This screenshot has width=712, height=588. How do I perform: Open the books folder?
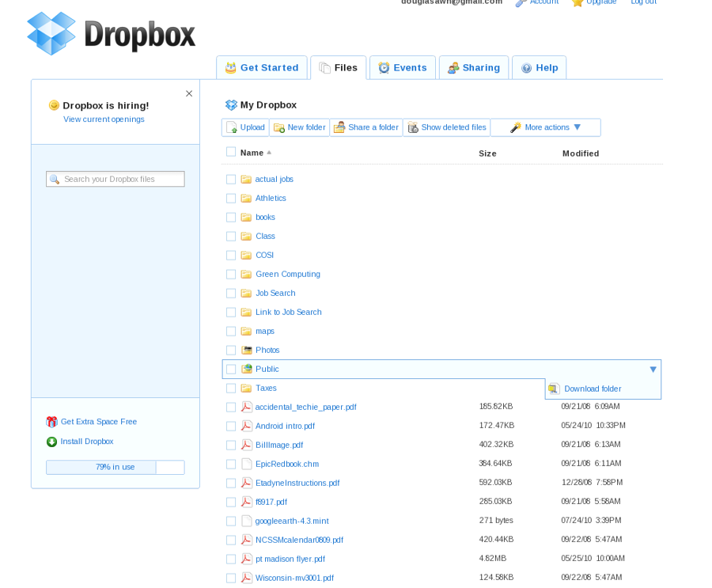265,217
